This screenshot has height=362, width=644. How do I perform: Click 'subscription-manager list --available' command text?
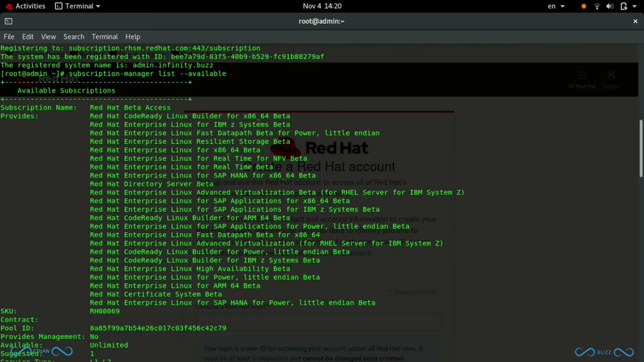tap(147, 73)
